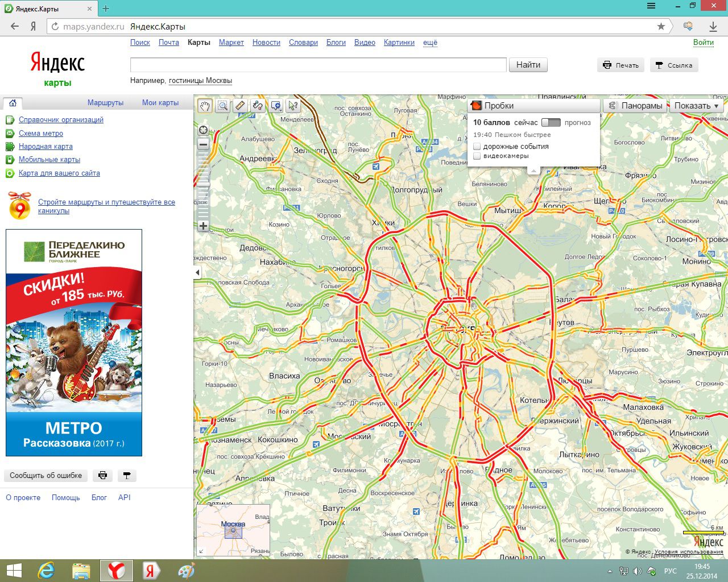
Task: Zoom out with the minus button
Action: coord(203,144)
